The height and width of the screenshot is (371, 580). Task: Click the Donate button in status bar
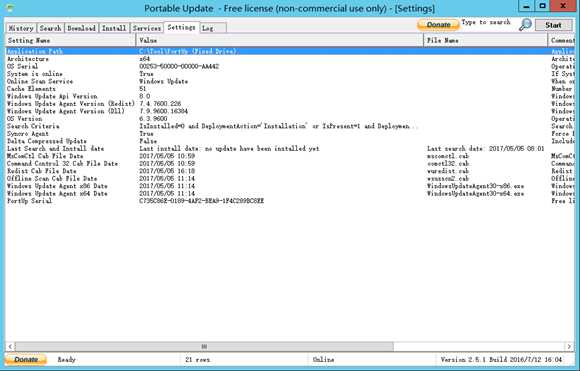click(x=26, y=360)
